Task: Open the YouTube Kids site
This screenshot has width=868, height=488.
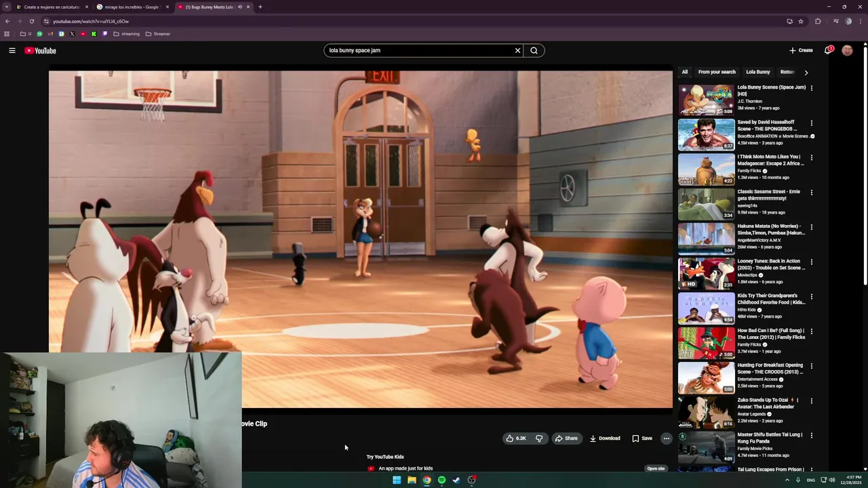Action: (656, 468)
